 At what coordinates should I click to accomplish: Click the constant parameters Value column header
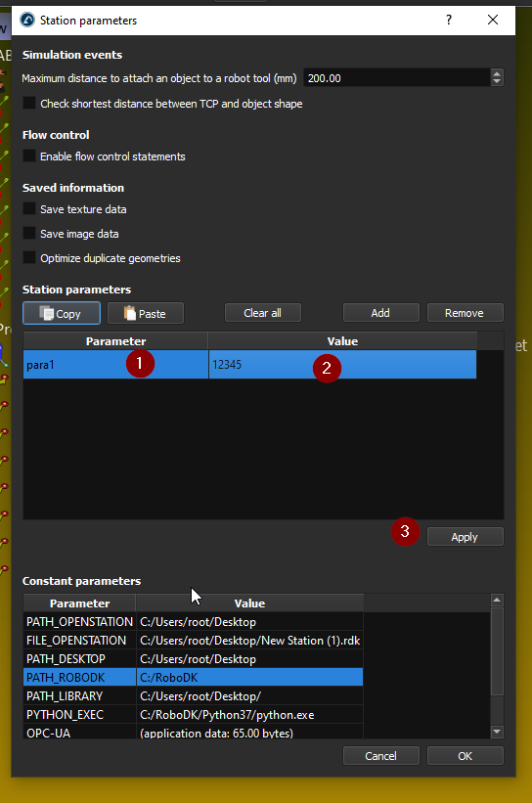[249, 603]
